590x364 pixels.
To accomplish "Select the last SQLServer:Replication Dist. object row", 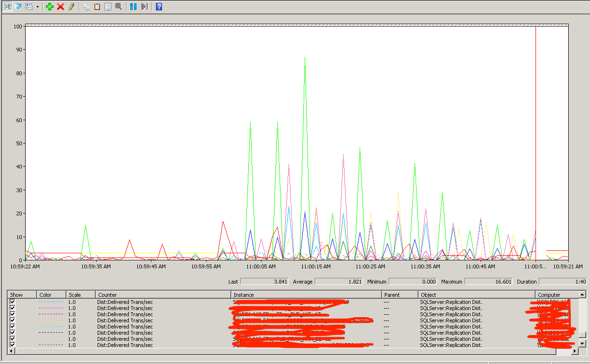I will click(451, 345).
